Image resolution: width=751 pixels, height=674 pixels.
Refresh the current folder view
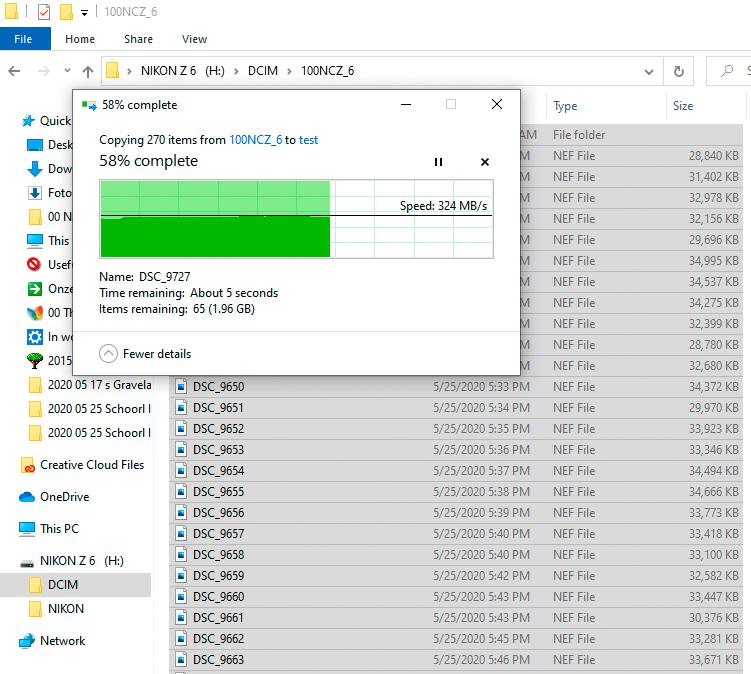pos(679,71)
